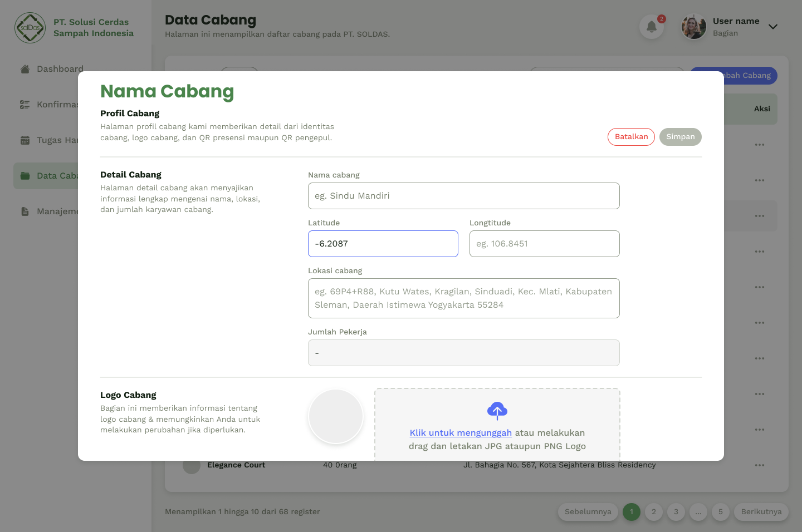Screen dimensions: 802x532
Task: Click the Data Cabang folder icon
Action: pyautogui.click(x=25, y=176)
